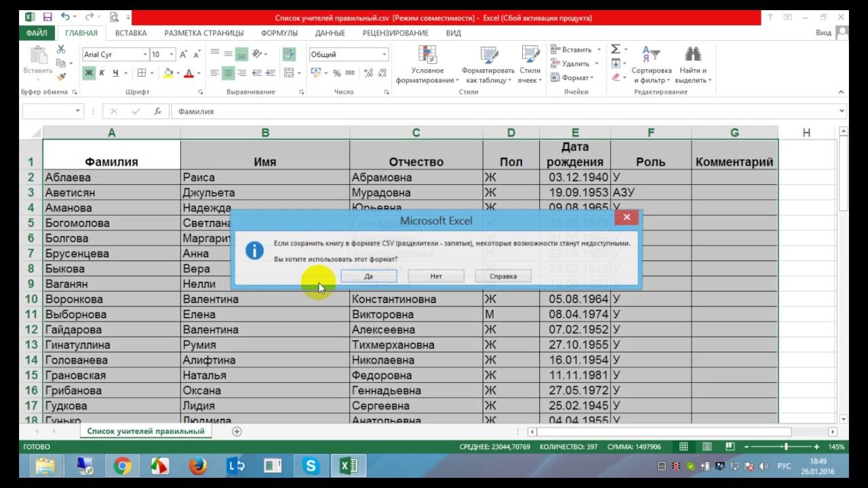Image resolution: width=868 pixels, height=488 pixels.
Task: Open Стили ячеек dropdown
Action: (530, 65)
